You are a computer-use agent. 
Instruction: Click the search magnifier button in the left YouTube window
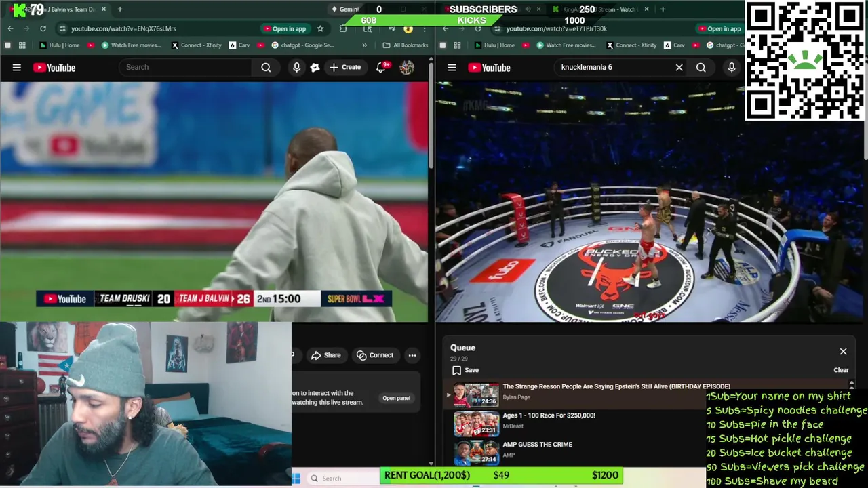point(266,67)
